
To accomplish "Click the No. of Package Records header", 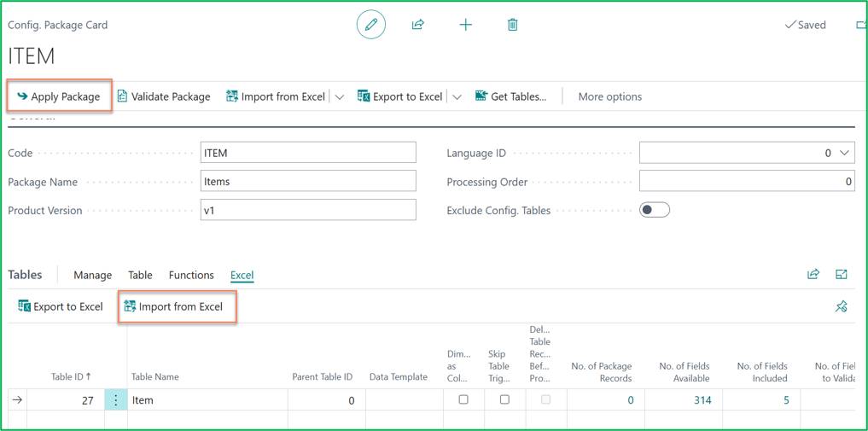I will tap(601, 372).
